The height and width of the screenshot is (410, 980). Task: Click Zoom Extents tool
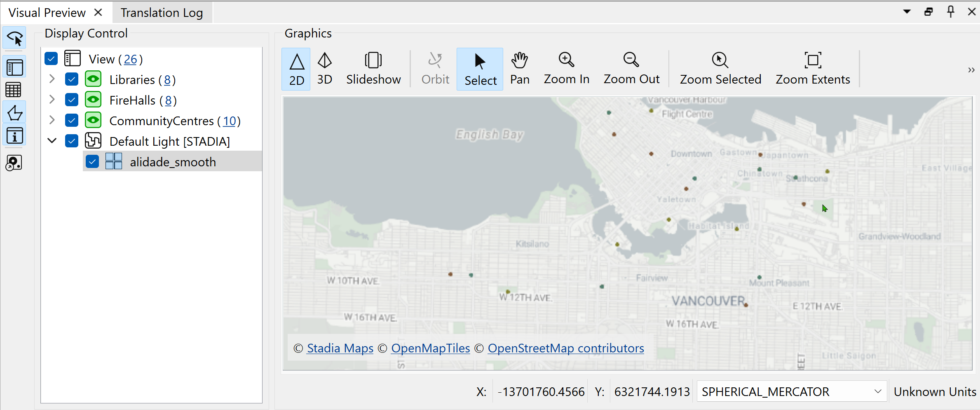tap(813, 69)
